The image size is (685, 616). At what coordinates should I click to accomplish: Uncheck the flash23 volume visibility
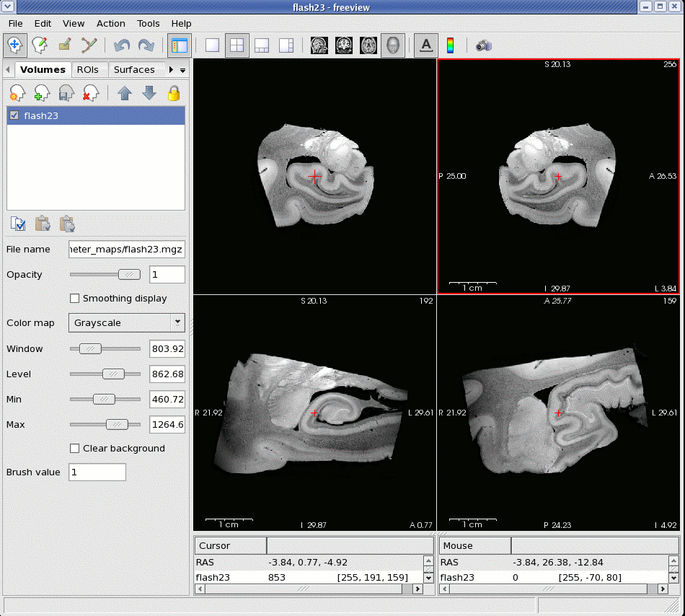tap(14, 115)
